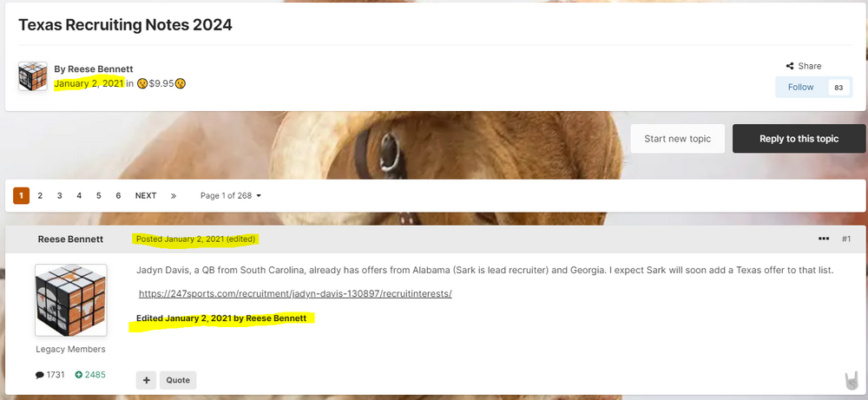Toggle Follow for this topic
868x400 pixels.
[x=800, y=87]
